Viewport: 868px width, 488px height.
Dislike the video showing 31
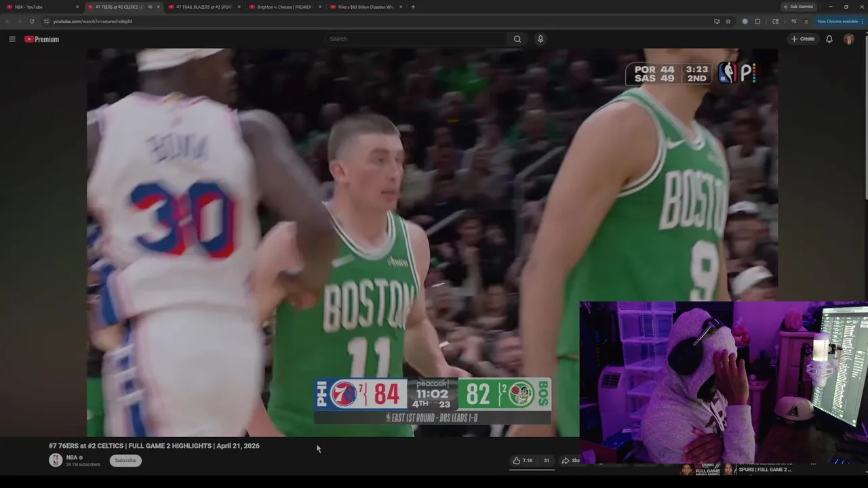tap(545, 461)
